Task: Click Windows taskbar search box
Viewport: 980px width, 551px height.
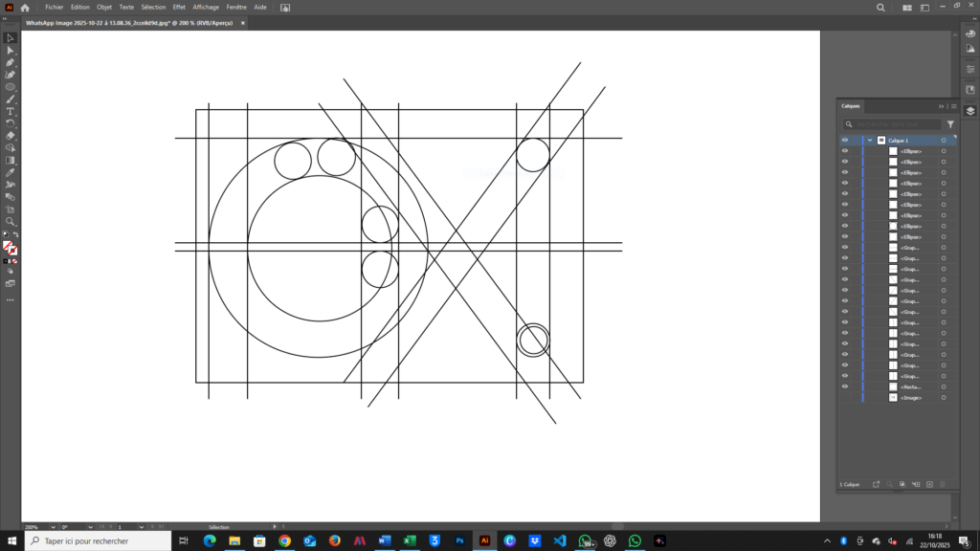Action: [99, 541]
